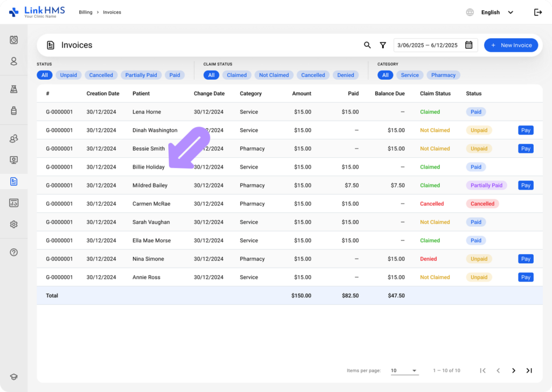Open the Laboratory flask sidebar icon
This screenshot has width=552, height=392.
coord(13,89)
